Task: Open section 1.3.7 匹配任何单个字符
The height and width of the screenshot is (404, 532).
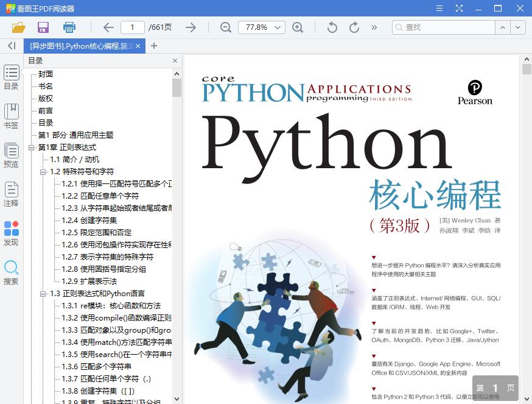Action: [x=106, y=379]
